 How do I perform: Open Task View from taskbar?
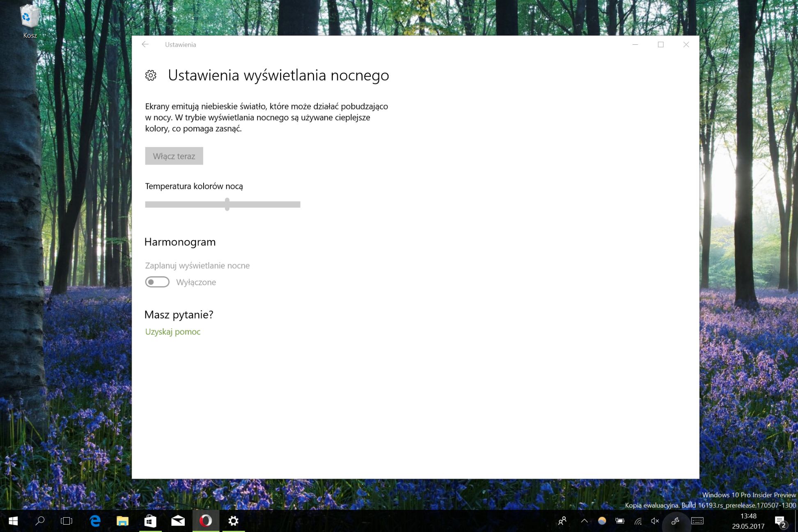tap(66, 521)
